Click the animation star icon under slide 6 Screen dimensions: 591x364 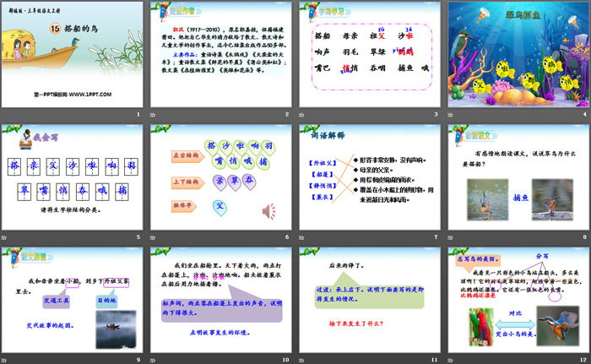pos(153,237)
